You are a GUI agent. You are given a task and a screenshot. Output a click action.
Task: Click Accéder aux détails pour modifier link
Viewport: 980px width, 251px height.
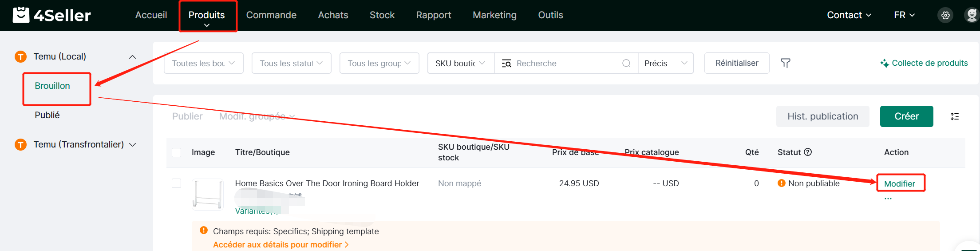281,245
